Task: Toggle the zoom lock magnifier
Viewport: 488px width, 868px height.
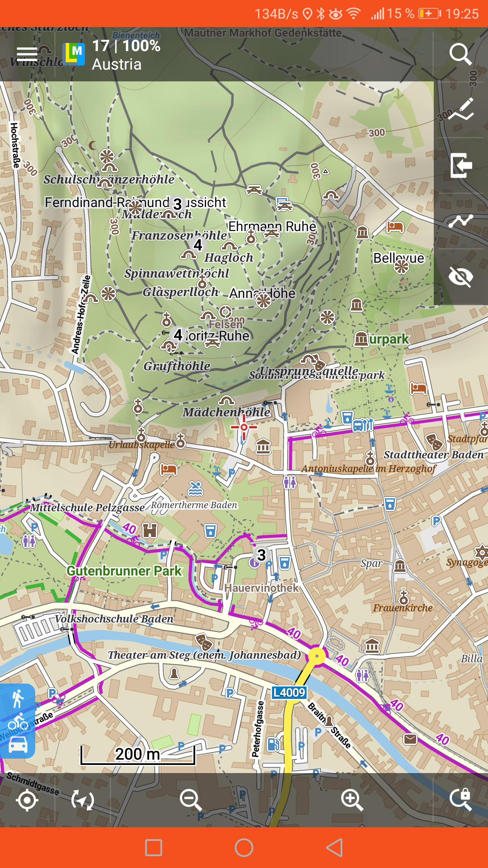Action: coord(460,800)
